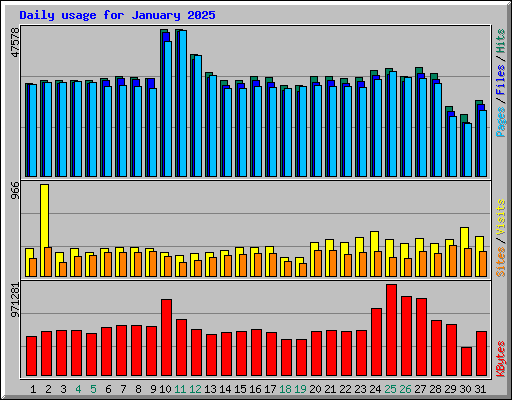Select the green weekend day label 19

tap(300, 389)
